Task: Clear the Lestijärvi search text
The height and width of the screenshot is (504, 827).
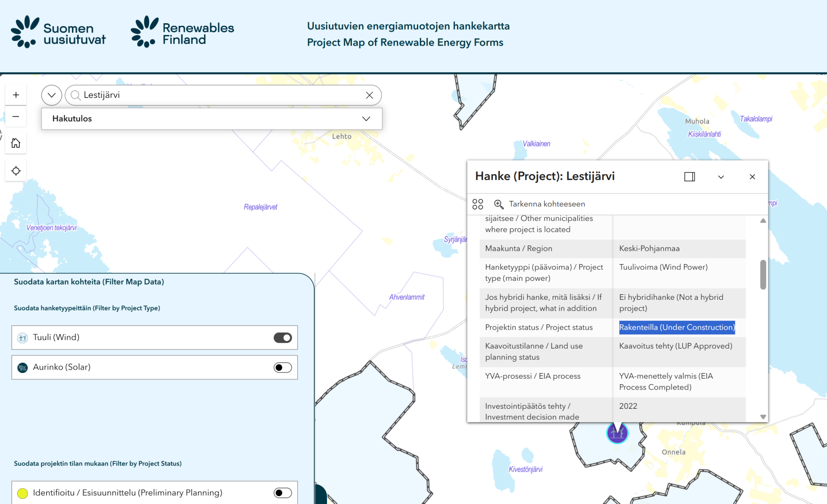Action: 369,95
